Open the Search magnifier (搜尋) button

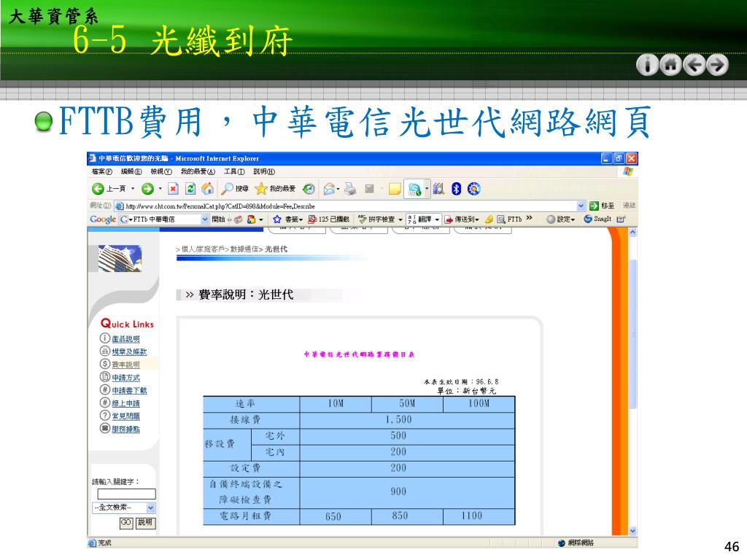tap(235, 189)
